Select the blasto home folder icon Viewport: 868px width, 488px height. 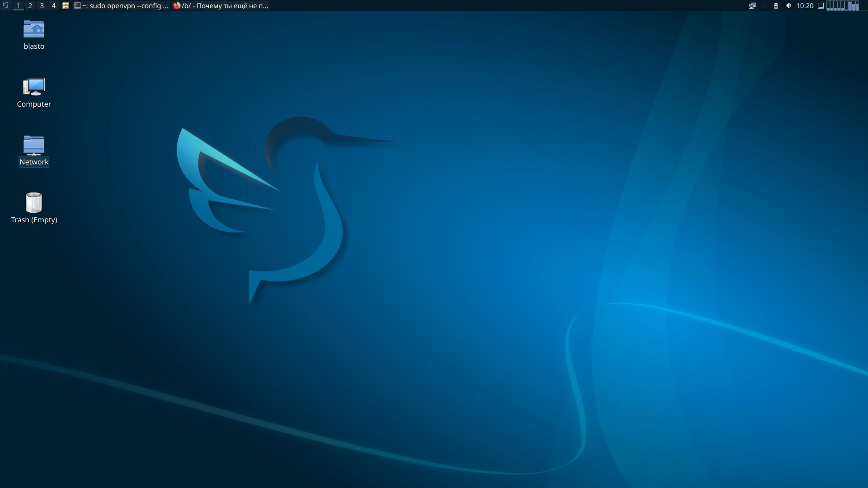tap(34, 30)
